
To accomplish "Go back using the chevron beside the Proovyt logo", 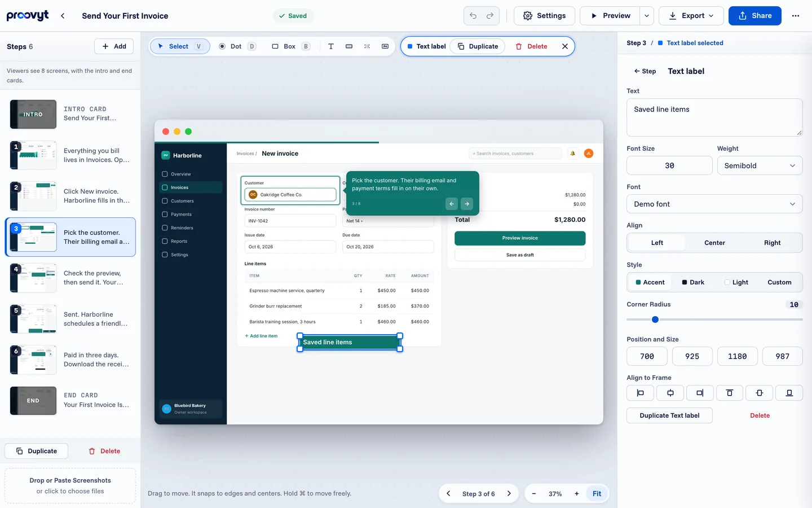I will (63, 16).
